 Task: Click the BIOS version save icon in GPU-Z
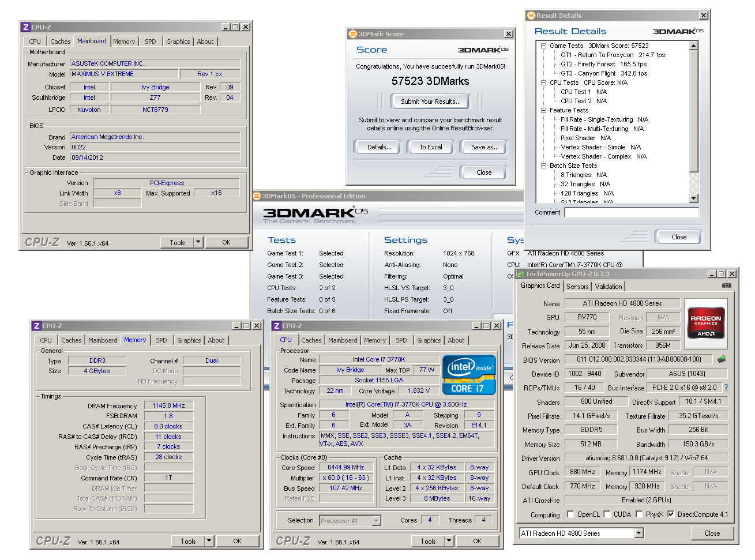(x=722, y=359)
